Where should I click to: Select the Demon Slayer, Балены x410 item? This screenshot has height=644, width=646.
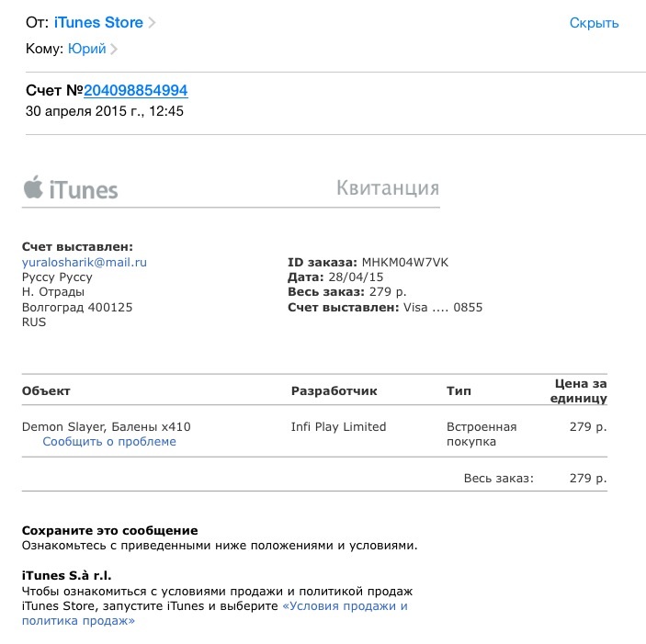(106, 427)
